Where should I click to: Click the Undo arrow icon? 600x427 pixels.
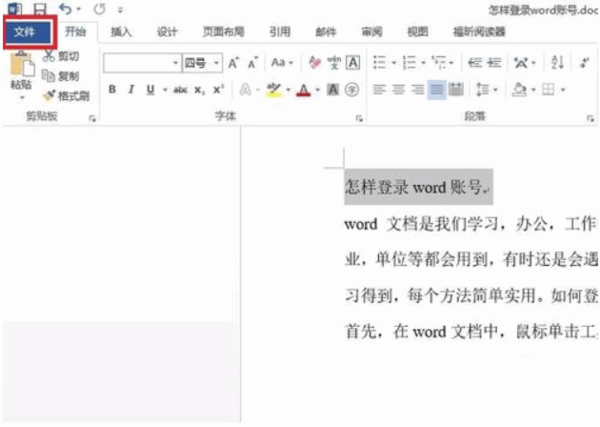[65, 9]
